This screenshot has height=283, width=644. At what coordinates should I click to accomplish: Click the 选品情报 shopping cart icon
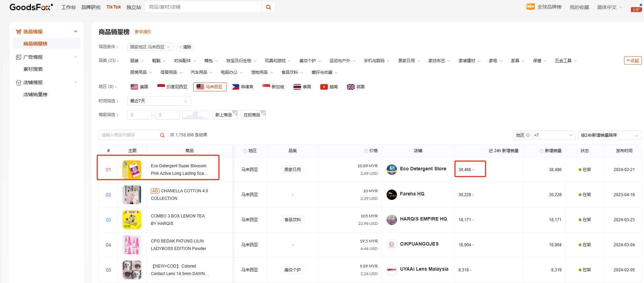pyautogui.click(x=19, y=32)
